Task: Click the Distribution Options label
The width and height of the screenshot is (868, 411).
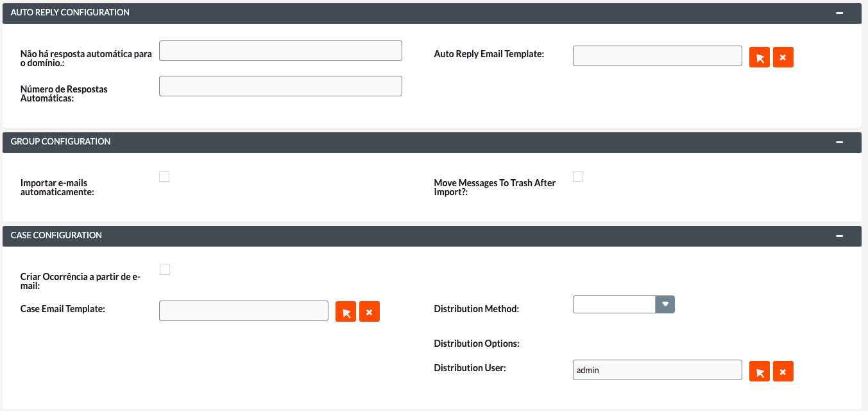Action: 477,344
